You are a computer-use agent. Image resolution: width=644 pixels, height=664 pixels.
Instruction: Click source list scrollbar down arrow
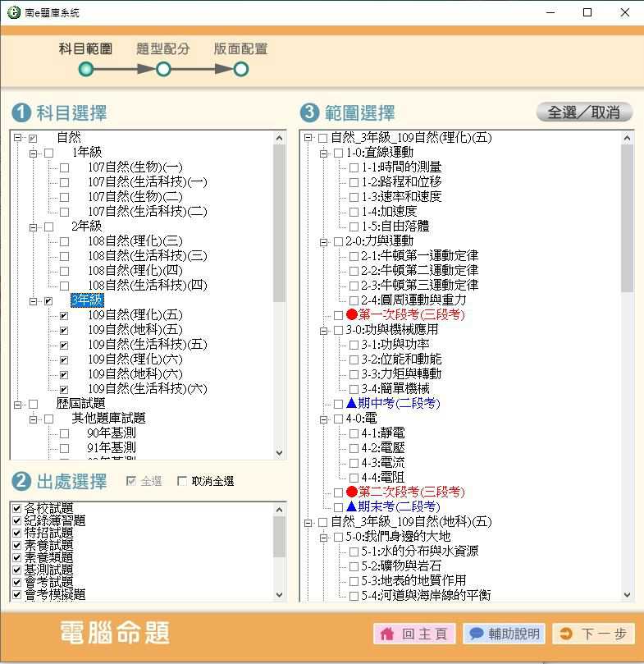point(279,594)
